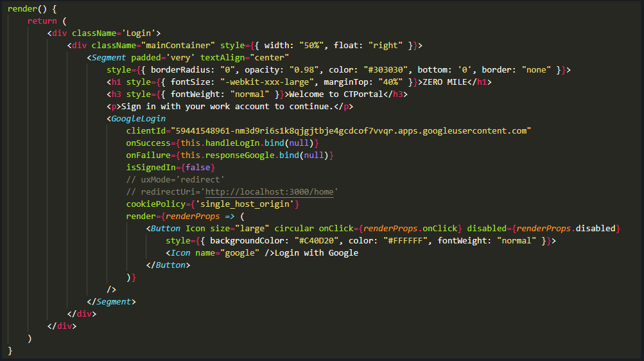Click responseGoogle method reference
Image resolution: width=644 pixels, height=361 pixels.
pos(239,155)
